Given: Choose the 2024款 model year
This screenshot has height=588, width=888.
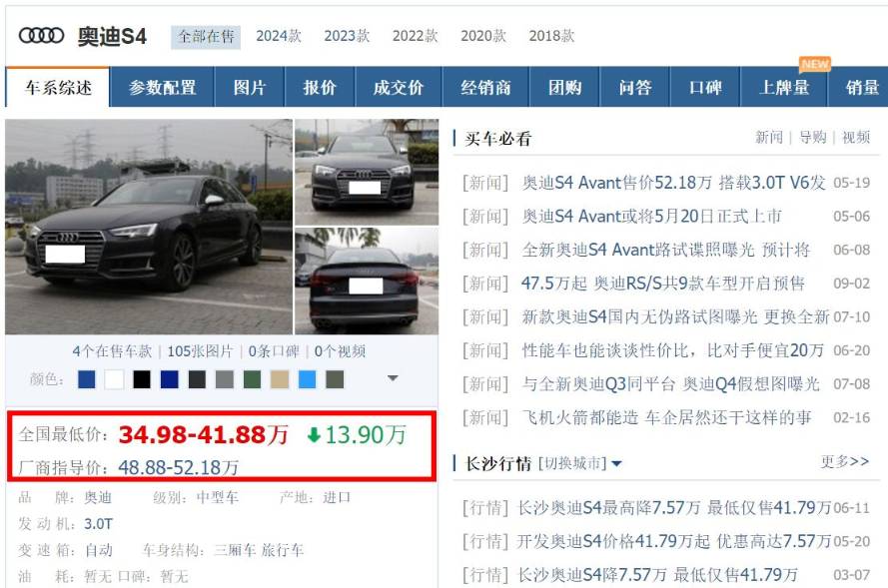Looking at the screenshot, I should [279, 36].
